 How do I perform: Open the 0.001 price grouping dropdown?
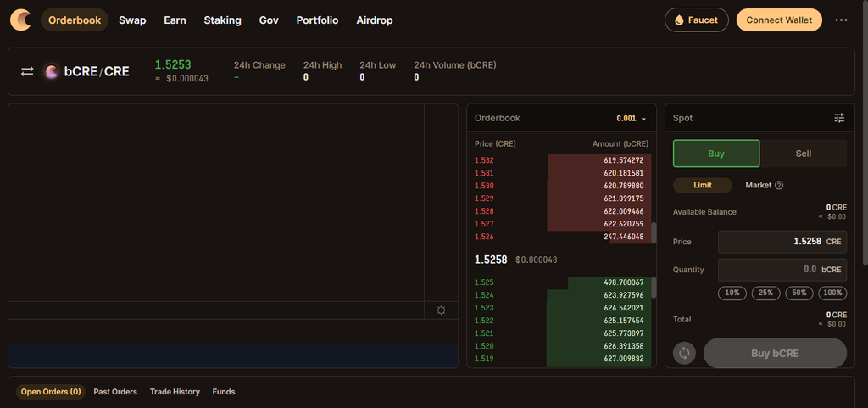click(x=632, y=118)
